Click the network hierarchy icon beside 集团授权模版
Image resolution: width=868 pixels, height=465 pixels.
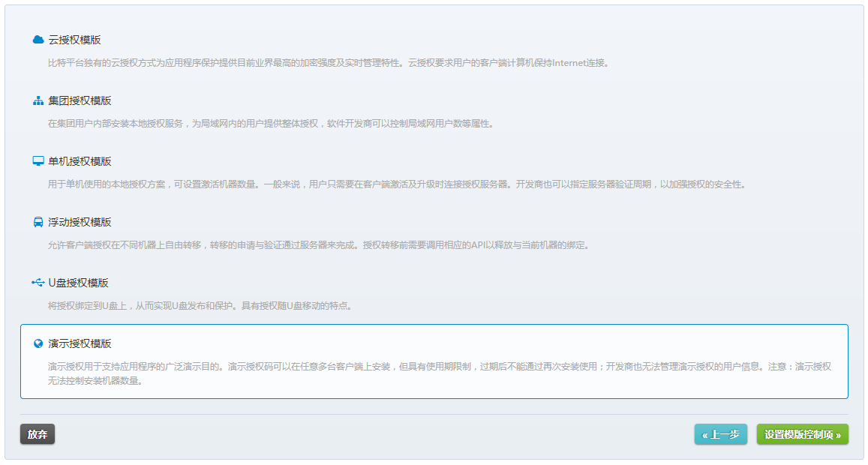(x=38, y=100)
